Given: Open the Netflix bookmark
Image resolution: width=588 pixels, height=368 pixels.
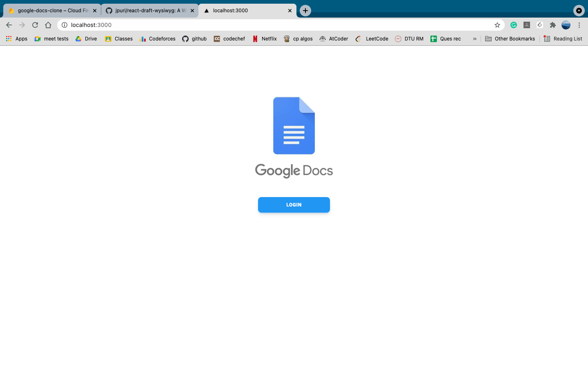Looking at the screenshot, I should (265, 39).
